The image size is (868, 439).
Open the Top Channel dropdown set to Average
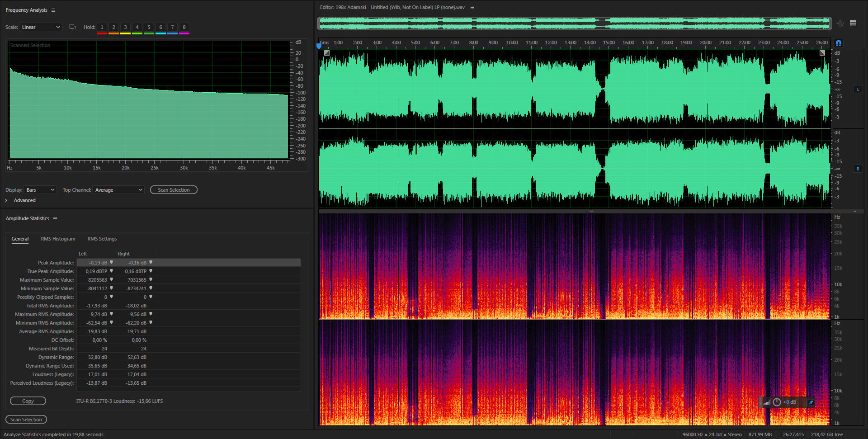(118, 190)
